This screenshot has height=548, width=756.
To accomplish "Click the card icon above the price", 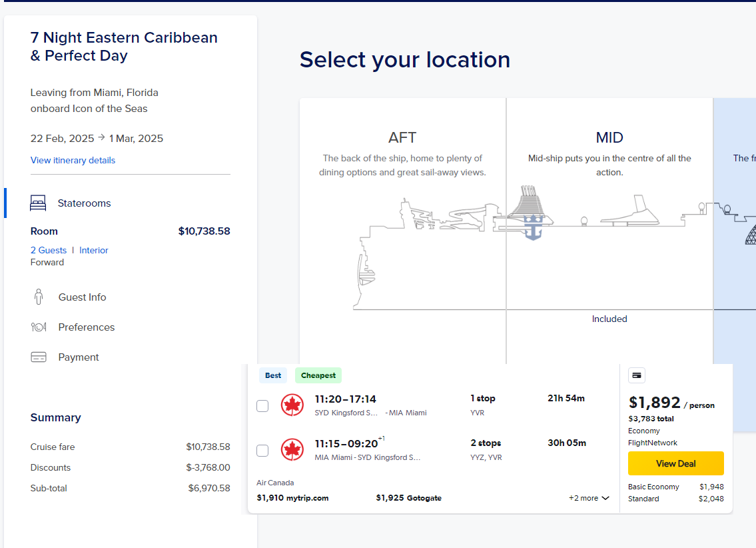I will coord(636,375).
